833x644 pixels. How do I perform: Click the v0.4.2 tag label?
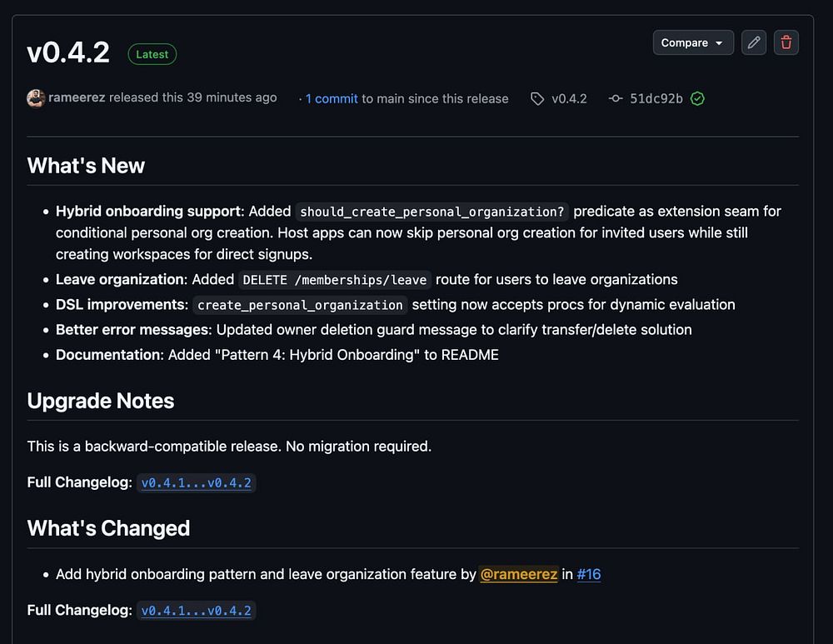click(x=569, y=98)
